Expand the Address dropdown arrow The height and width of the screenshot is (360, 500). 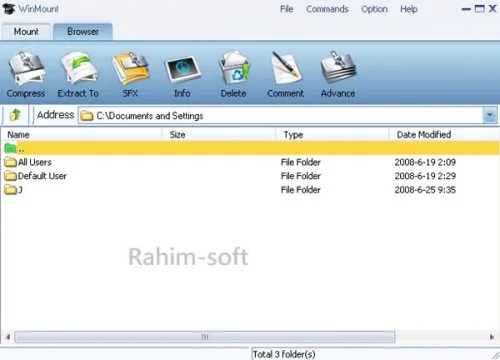click(x=490, y=115)
